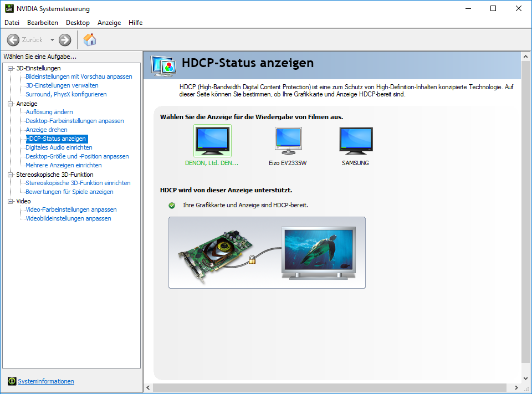Viewport: 532px width, 394px height.
Task: Click the 3D-Einstellungen category label
Action: tap(38, 68)
